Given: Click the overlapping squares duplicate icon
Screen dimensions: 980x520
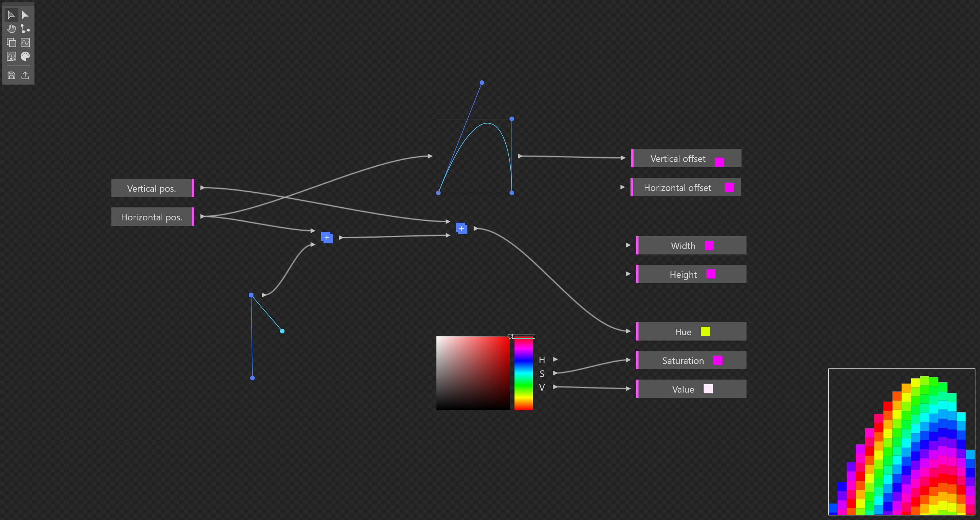Looking at the screenshot, I should point(11,42).
